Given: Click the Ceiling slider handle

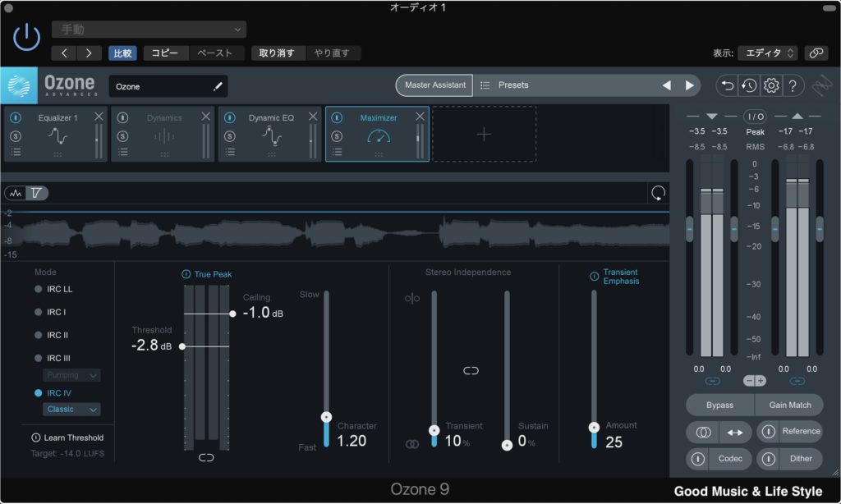Looking at the screenshot, I should (232, 314).
